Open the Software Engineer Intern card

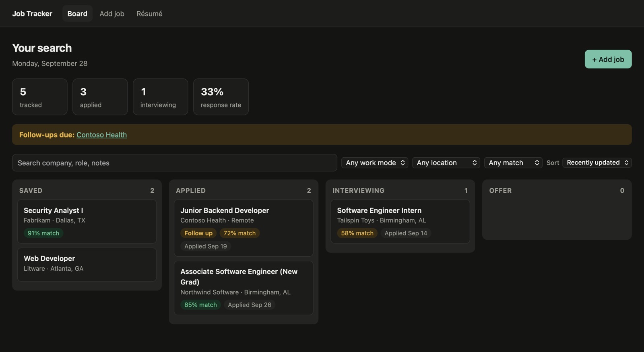coord(400,221)
